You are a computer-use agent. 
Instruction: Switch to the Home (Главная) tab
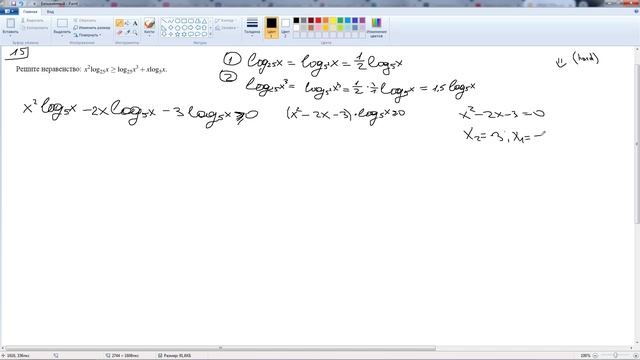click(x=30, y=11)
